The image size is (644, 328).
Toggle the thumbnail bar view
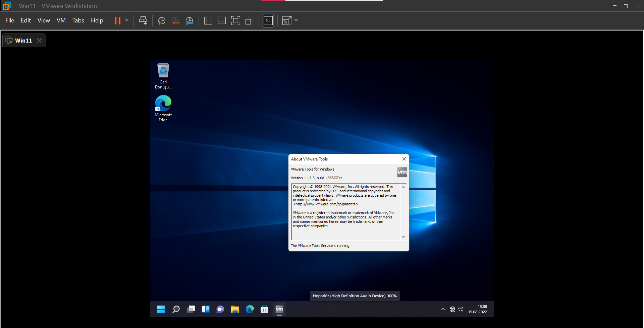[222, 21]
